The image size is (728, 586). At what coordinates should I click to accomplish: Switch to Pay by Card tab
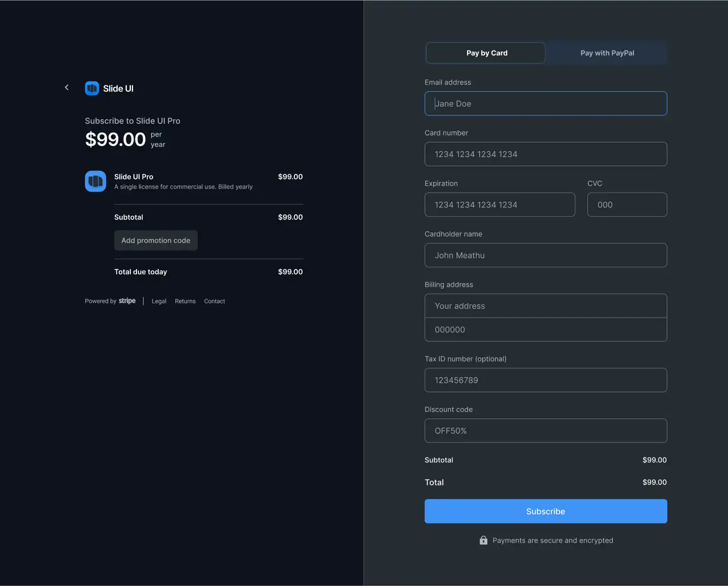[486, 53]
